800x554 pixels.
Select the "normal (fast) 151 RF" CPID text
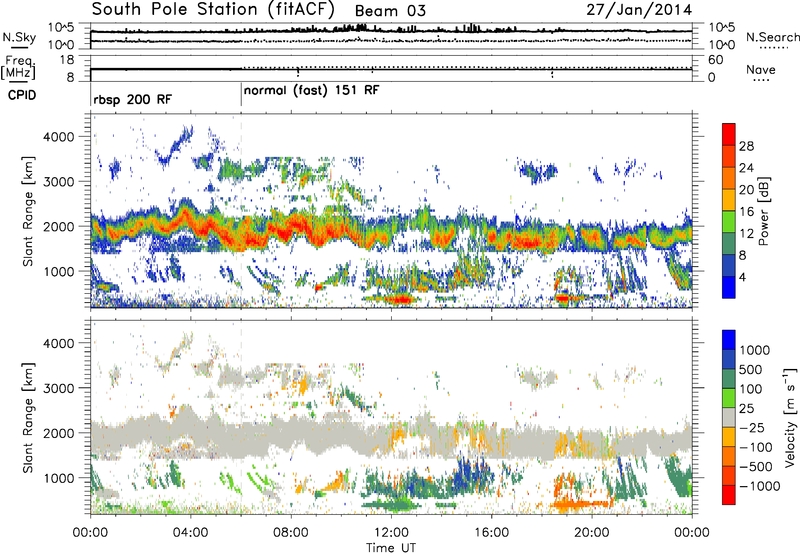coord(311,91)
